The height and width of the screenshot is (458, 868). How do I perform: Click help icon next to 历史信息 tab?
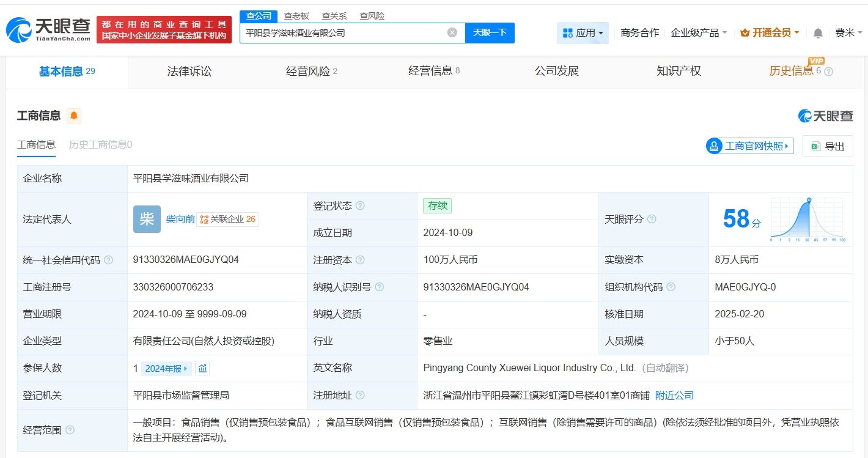coord(829,72)
